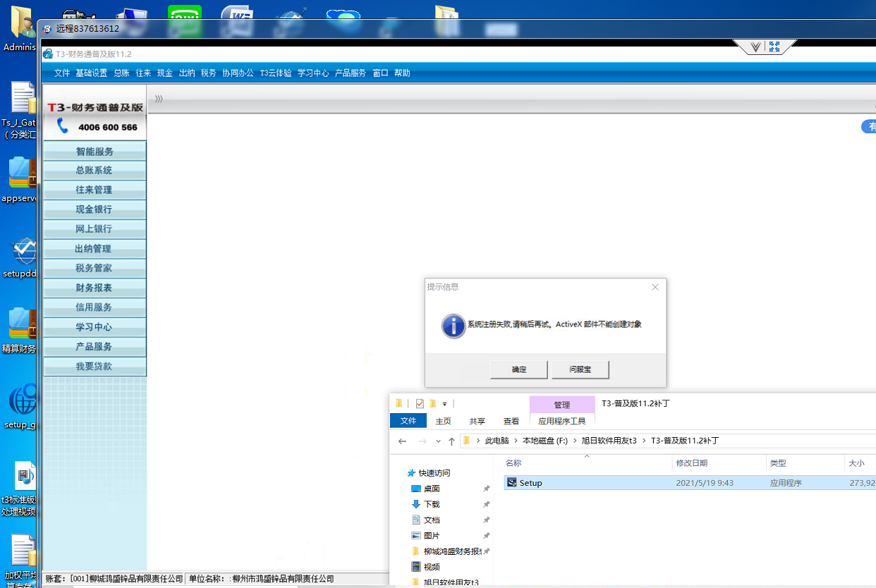Click the 精算财务 desktop icon
The width and height of the screenshot is (876, 588).
click(x=23, y=324)
